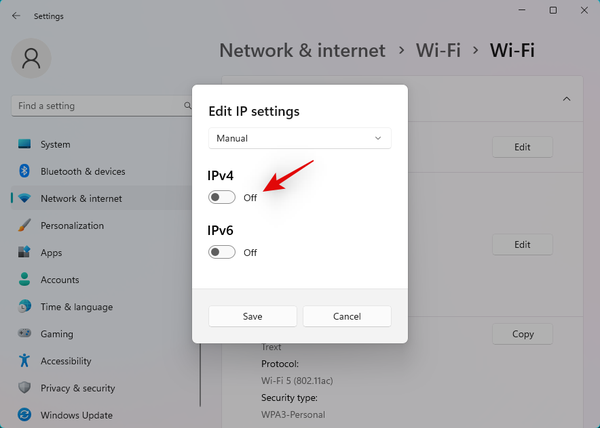Select Accounts label in sidebar
600x428 pixels.
[x=60, y=280]
